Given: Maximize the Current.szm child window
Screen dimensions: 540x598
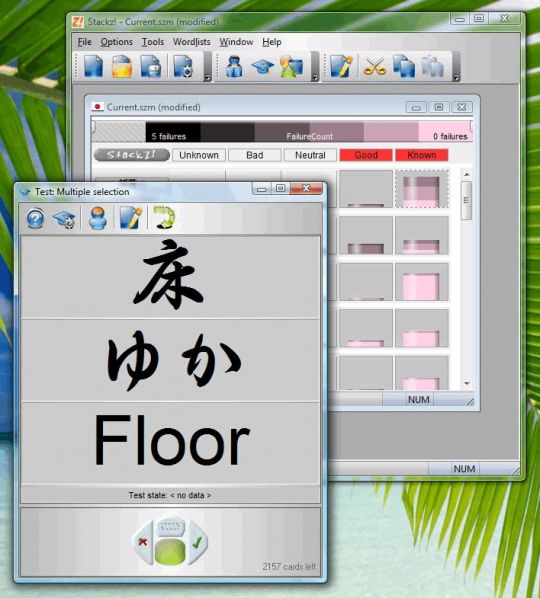Looking at the screenshot, I should click(x=439, y=107).
